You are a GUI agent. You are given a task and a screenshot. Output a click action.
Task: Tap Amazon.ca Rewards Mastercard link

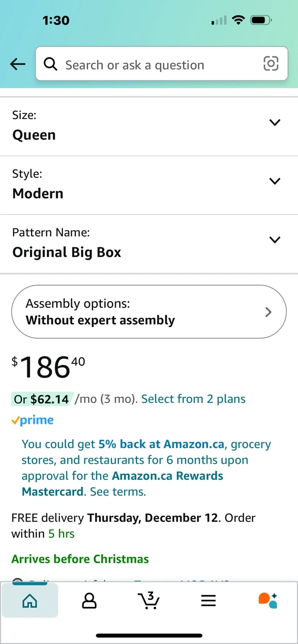click(122, 483)
